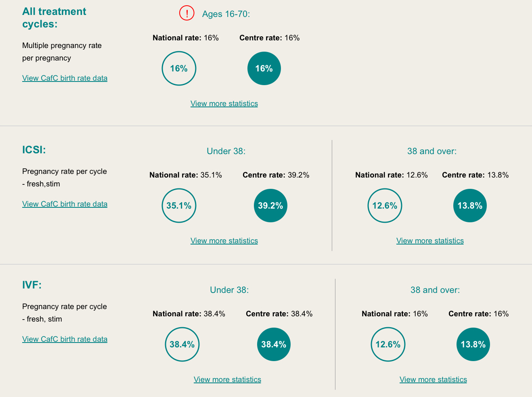
Task: Click the 39.2% centre rate circle
Action: [x=270, y=205]
